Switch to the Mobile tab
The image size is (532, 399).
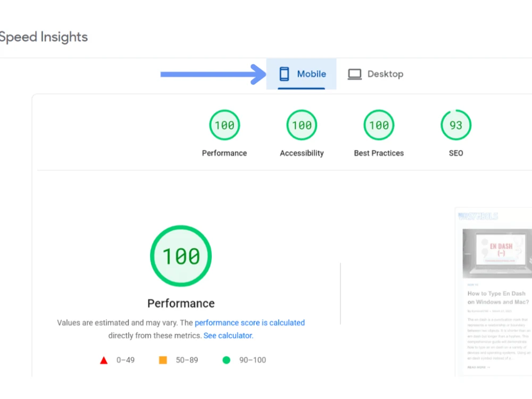click(301, 74)
